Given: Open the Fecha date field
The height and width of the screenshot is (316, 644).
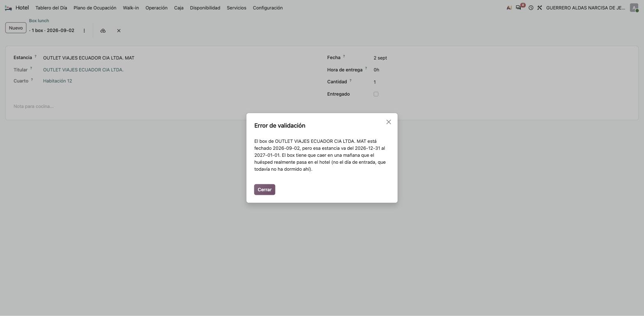Looking at the screenshot, I should 502,58.
